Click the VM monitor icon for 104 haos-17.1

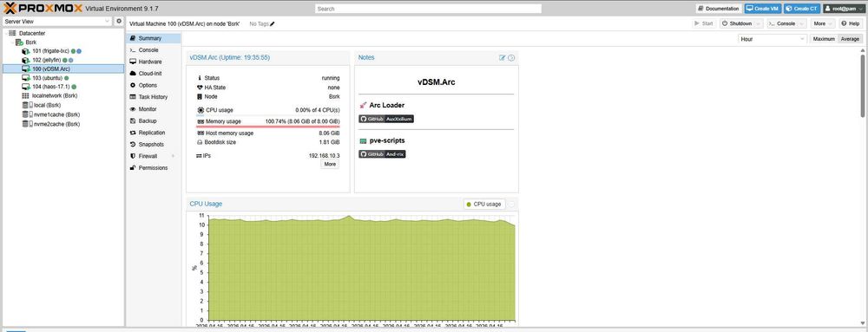25,87
